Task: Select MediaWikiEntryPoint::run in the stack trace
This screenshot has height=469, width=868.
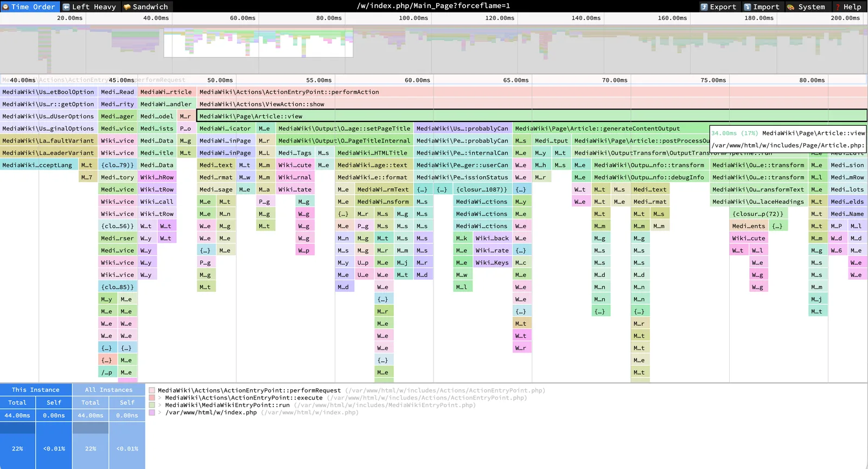Action: point(227,405)
